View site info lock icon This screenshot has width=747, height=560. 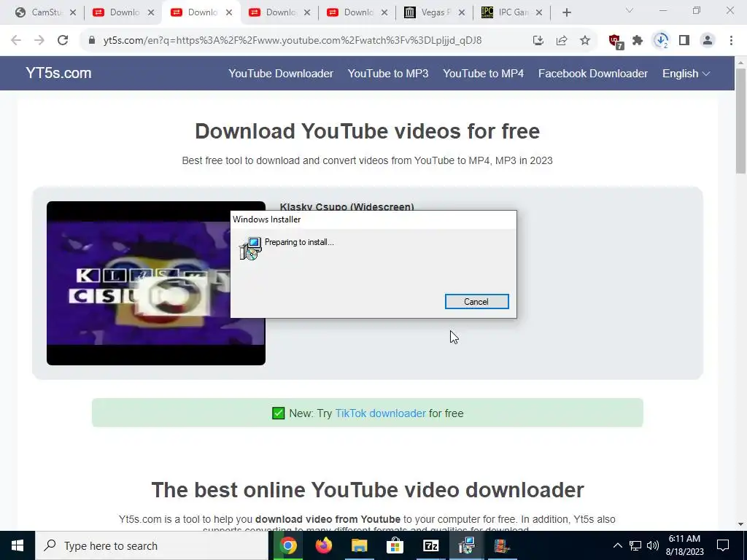(x=92, y=41)
